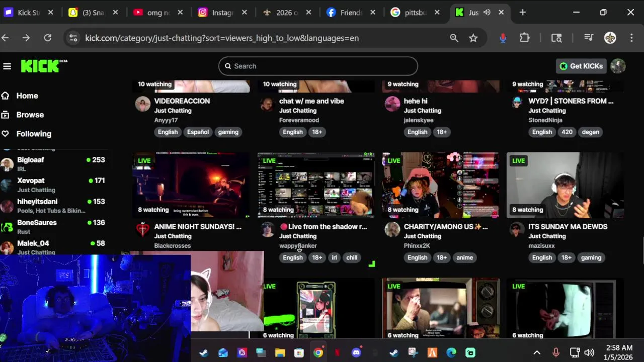Open the media control icon in toolbar

[589, 38]
